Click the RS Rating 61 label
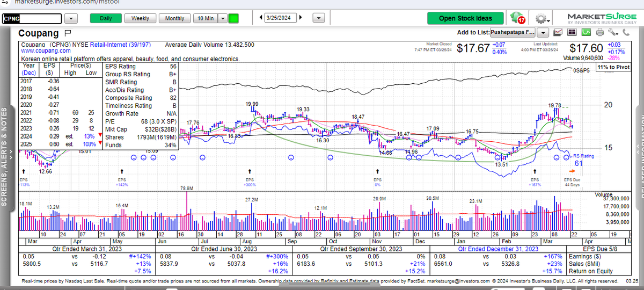The width and height of the screenshot is (644, 290). click(x=583, y=159)
